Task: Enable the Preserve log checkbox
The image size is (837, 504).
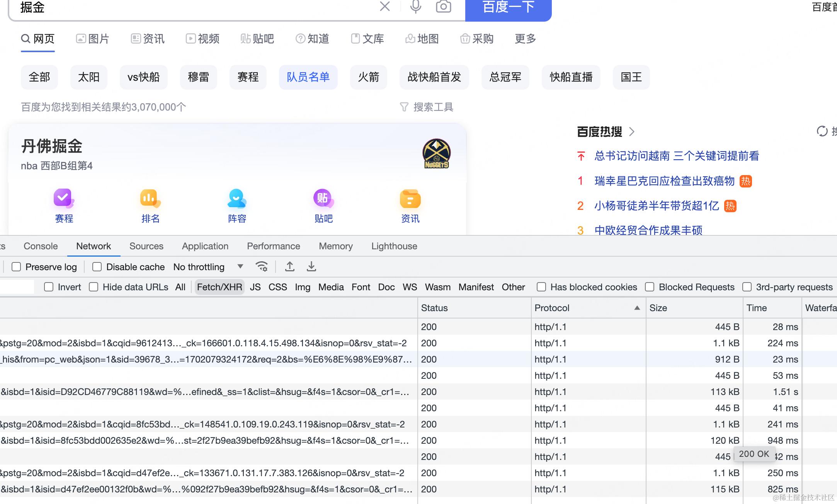Action: pyautogui.click(x=16, y=267)
